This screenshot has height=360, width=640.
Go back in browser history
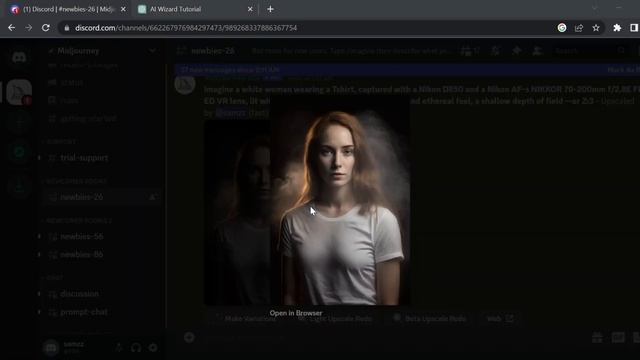[x=11, y=28]
